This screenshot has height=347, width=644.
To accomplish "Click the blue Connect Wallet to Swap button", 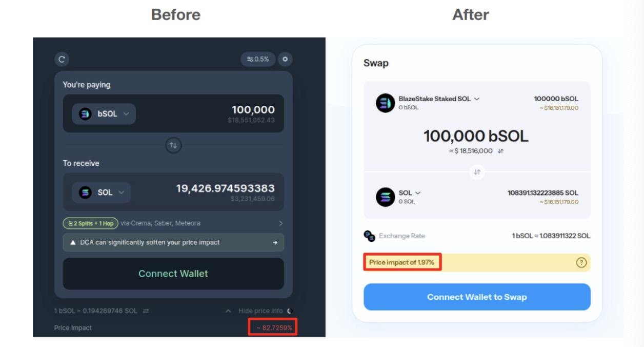I will click(477, 297).
